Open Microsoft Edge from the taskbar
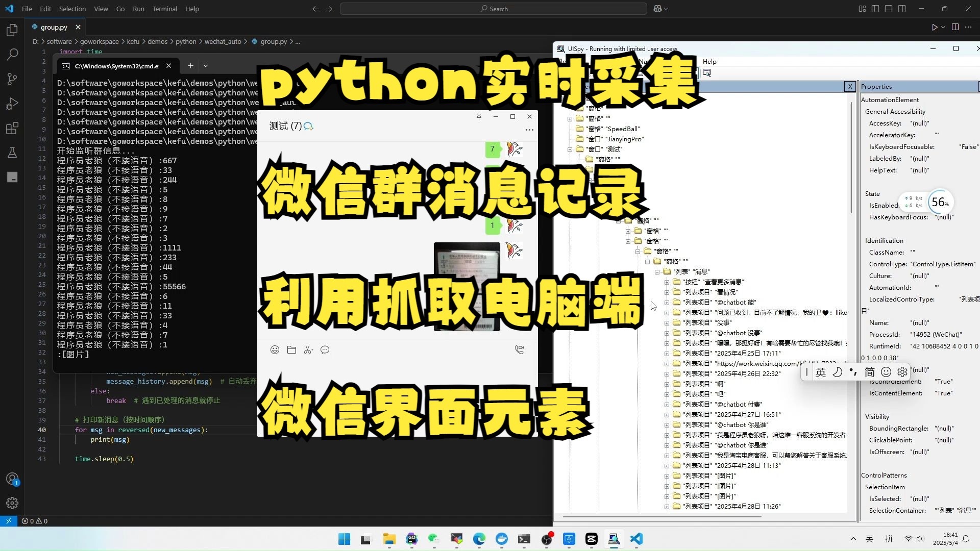This screenshot has width=980, height=551. 479,539
